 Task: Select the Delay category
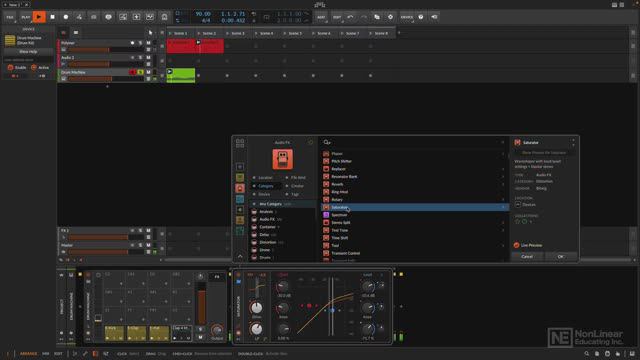click(x=283, y=235)
